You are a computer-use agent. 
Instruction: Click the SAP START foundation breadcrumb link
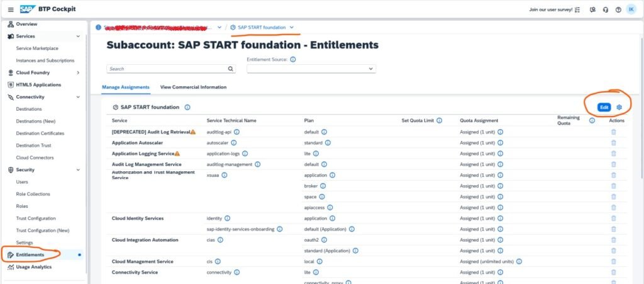pos(261,28)
